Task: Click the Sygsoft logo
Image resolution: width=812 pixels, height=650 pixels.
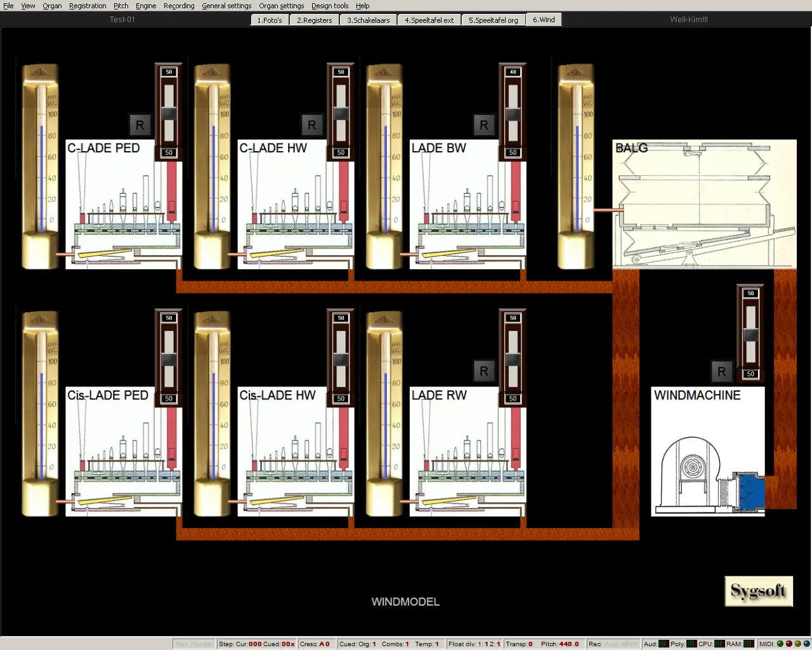Action: (759, 591)
